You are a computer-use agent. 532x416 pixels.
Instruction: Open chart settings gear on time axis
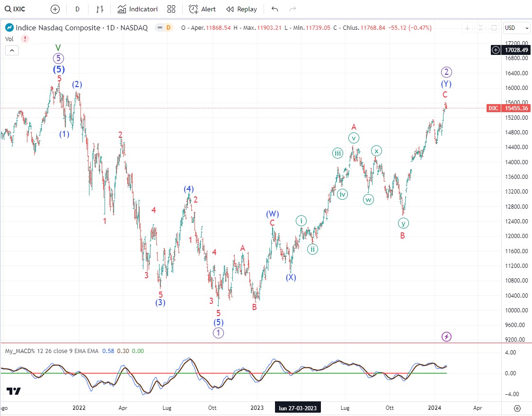click(x=517, y=408)
